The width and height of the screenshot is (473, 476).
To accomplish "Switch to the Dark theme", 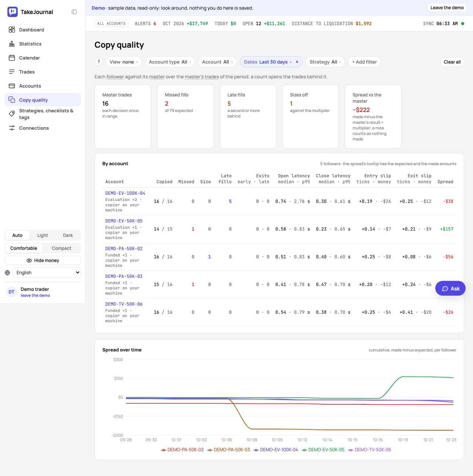I will 68,235.
